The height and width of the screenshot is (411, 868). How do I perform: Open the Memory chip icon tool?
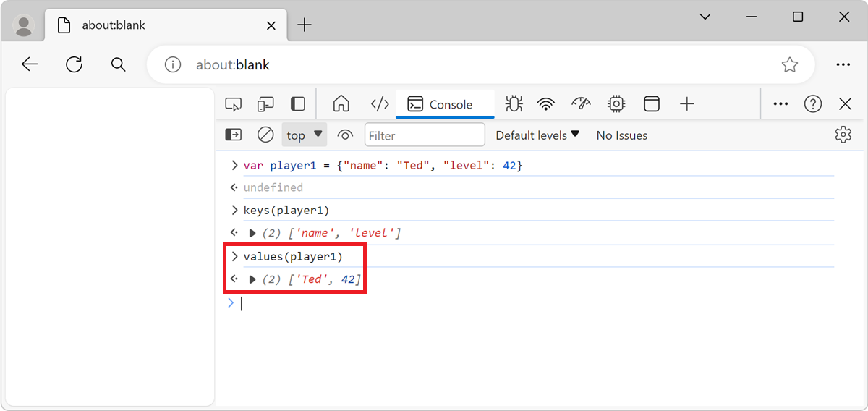pos(616,104)
